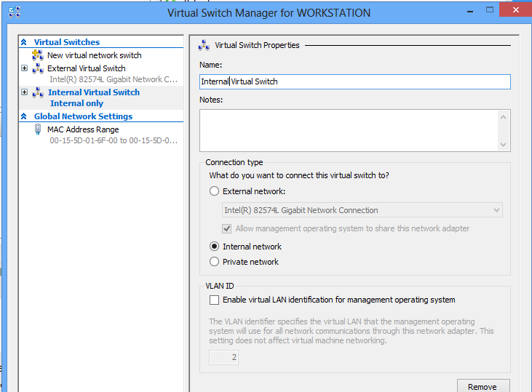Image resolution: width=532 pixels, height=392 pixels.
Task: Select New virtual network switch entry
Action: 94,55
